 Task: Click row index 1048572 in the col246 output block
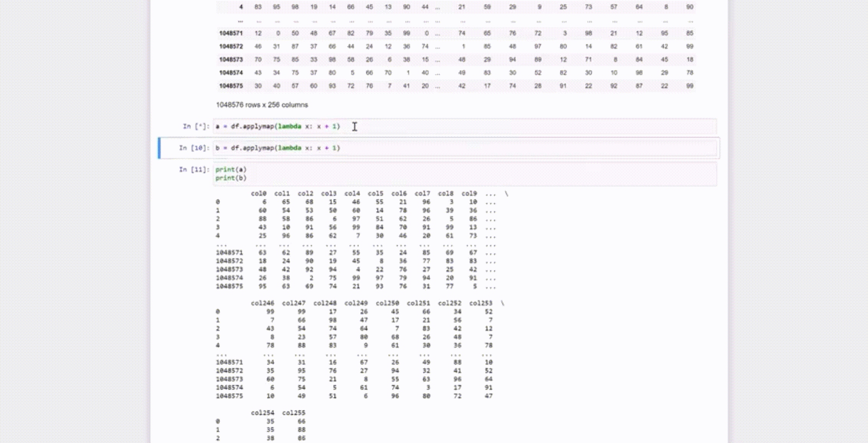click(x=229, y=371)
